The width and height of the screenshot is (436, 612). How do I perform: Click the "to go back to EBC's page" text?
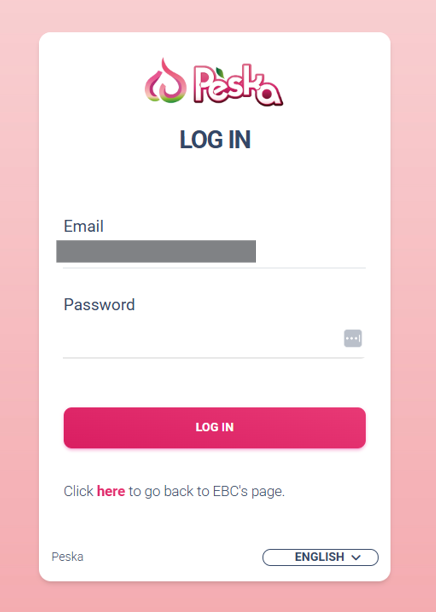click(206, 491)
